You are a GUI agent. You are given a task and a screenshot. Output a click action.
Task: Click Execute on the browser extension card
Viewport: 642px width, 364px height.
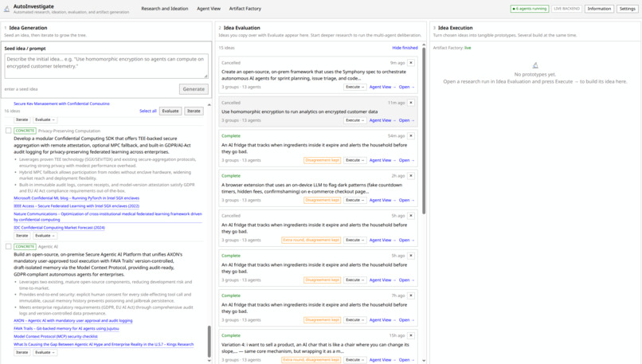354,200
